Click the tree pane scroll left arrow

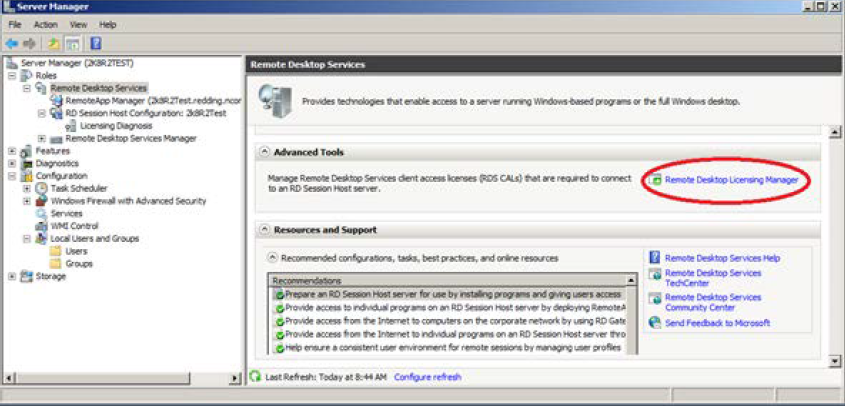pos(8,378)
